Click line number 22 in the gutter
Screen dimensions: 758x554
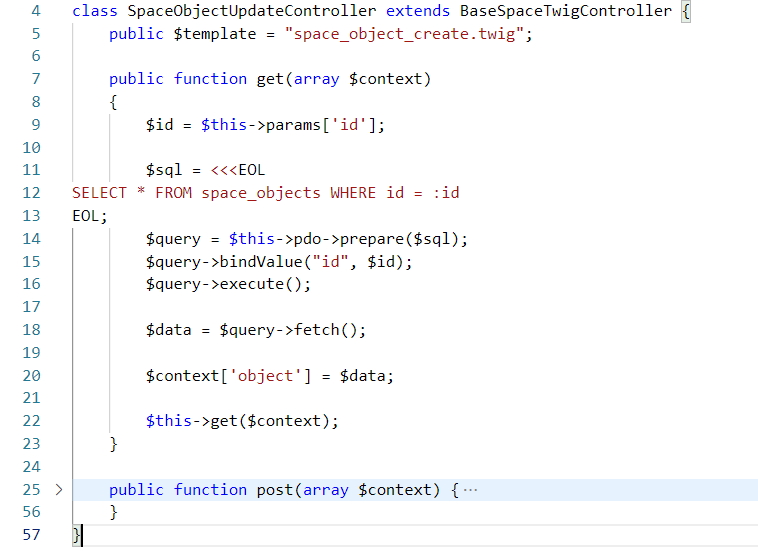(x=31, y=421)
